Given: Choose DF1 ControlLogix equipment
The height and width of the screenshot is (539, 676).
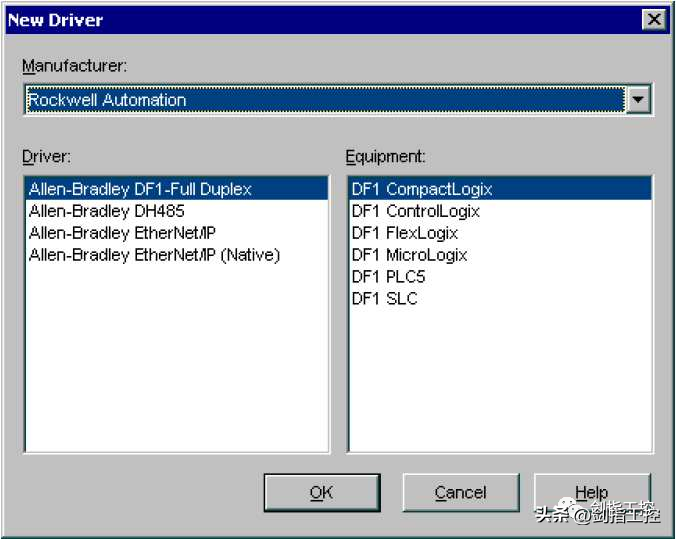Looking at the screenshot, I should (x=416, y=211).
